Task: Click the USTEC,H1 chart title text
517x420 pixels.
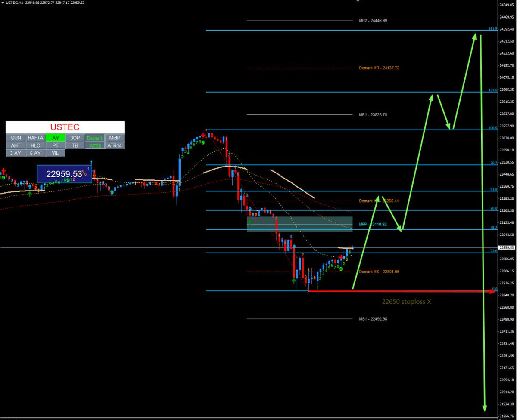Action: coord(15,3)
